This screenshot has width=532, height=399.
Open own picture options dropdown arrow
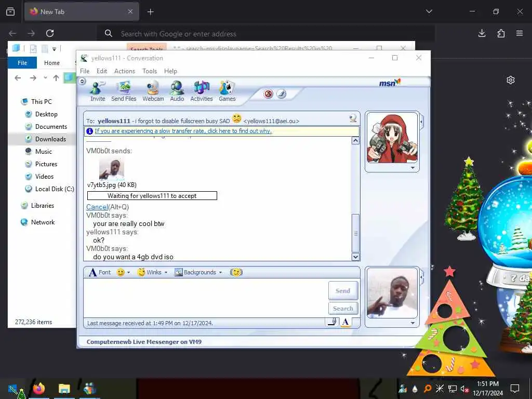coord(413,323)
